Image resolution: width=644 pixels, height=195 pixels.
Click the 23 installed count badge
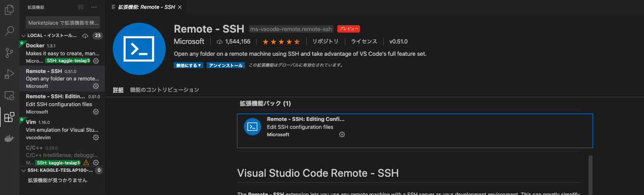tap(97, 36)
